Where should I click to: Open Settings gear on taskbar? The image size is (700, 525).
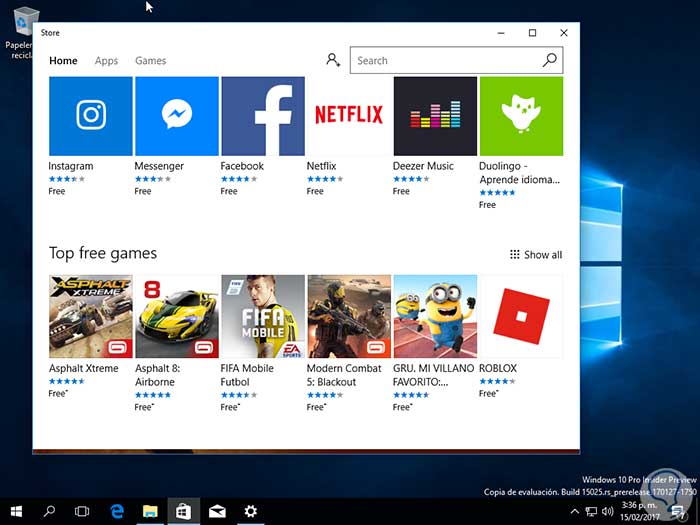point(250,512)
